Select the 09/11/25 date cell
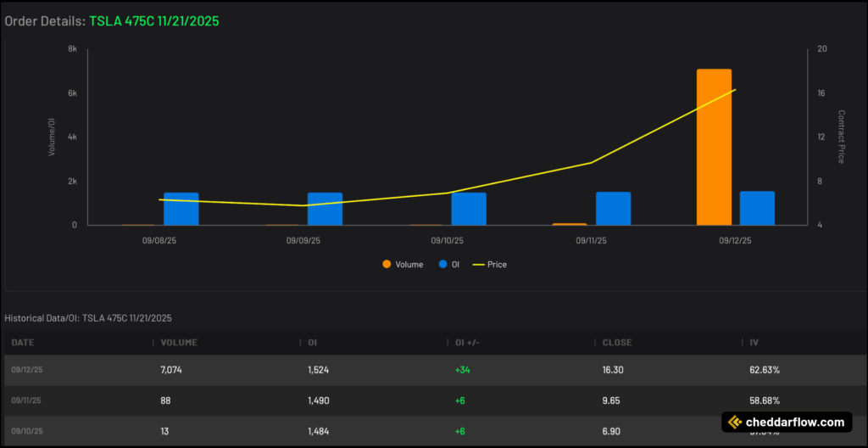Image resolution: width=868 pixels, height=448 pixels. point(26,400)
